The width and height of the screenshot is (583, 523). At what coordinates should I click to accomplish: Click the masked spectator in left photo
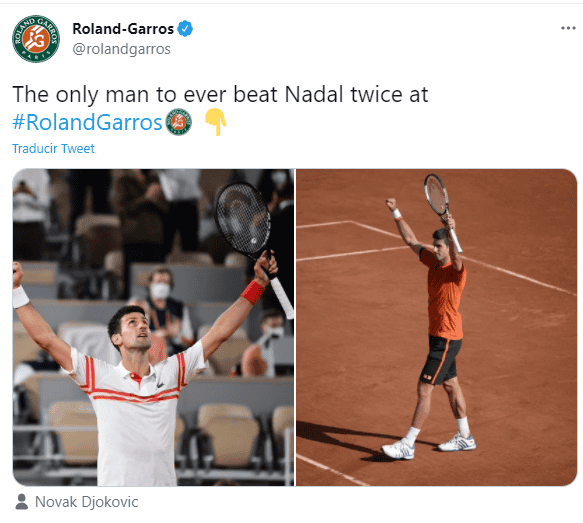[161, 294]
